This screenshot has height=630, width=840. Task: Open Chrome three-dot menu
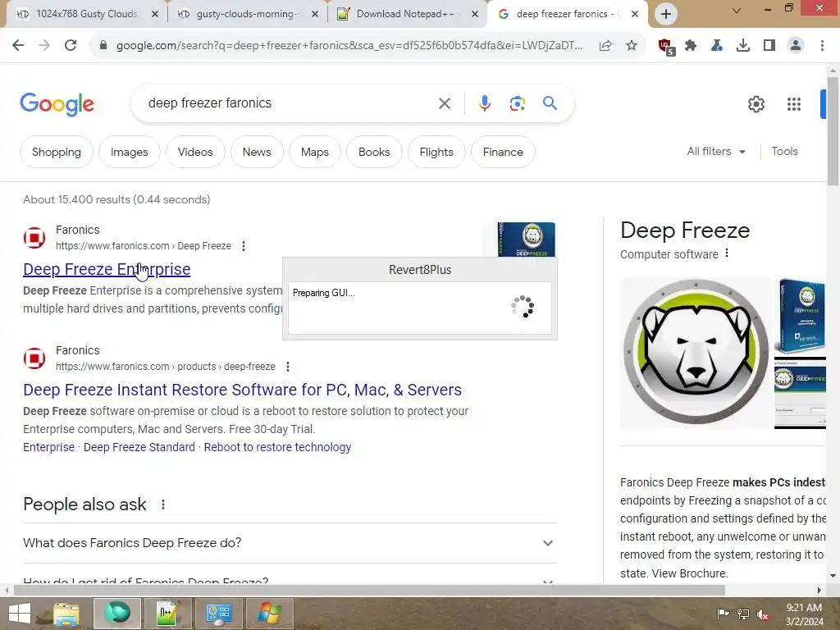tap(822, 46)
